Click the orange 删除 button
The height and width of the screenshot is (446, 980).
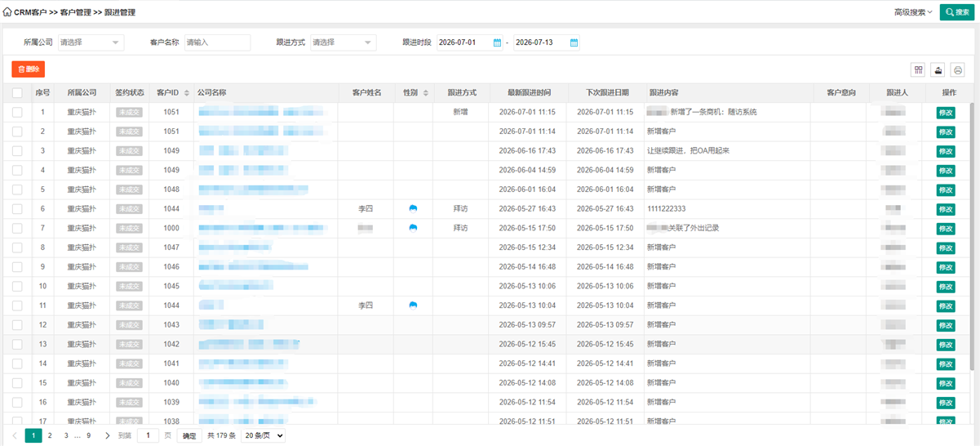29,69
